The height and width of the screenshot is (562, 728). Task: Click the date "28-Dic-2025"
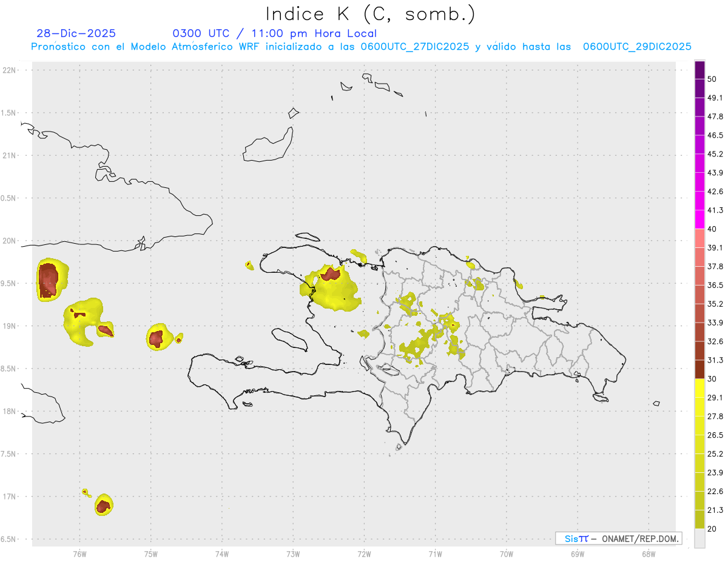coord(76,33)
